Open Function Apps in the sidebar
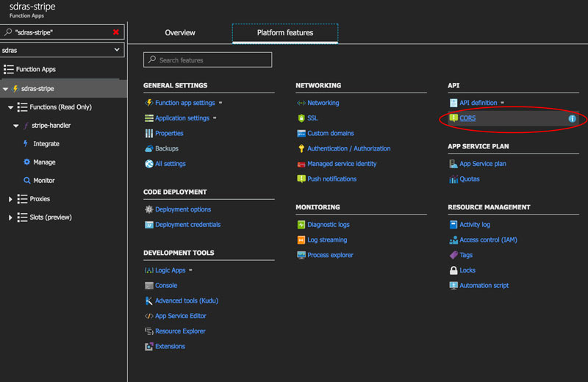The image size is (588, 382). coord(35,69)
